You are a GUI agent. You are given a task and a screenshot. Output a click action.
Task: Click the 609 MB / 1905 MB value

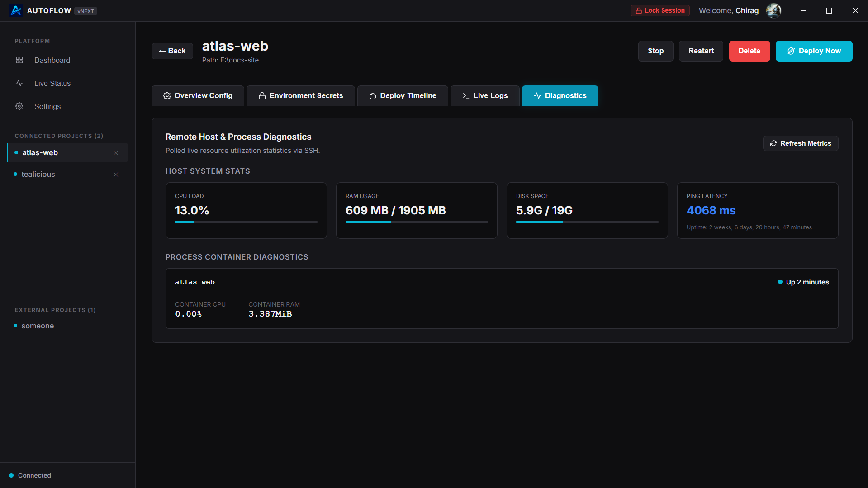coord(396,210)
